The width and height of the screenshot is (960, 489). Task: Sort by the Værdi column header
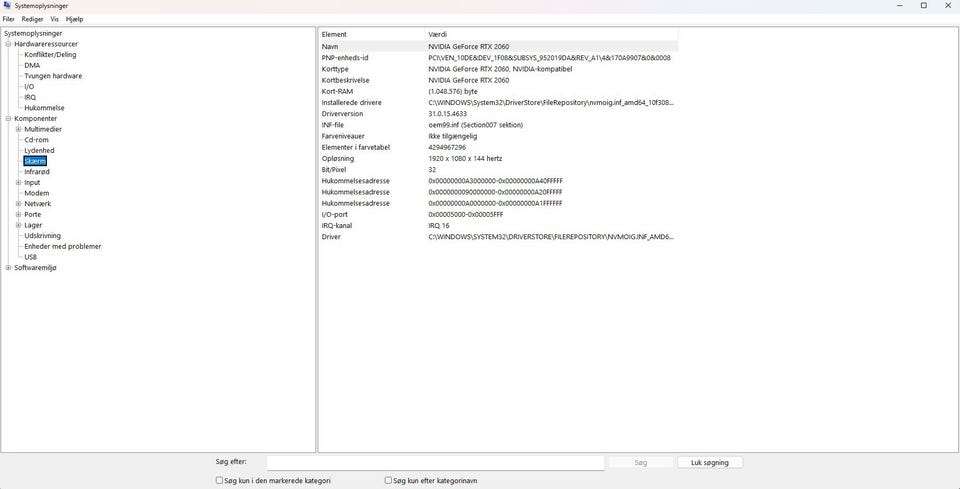pos(551,34)
